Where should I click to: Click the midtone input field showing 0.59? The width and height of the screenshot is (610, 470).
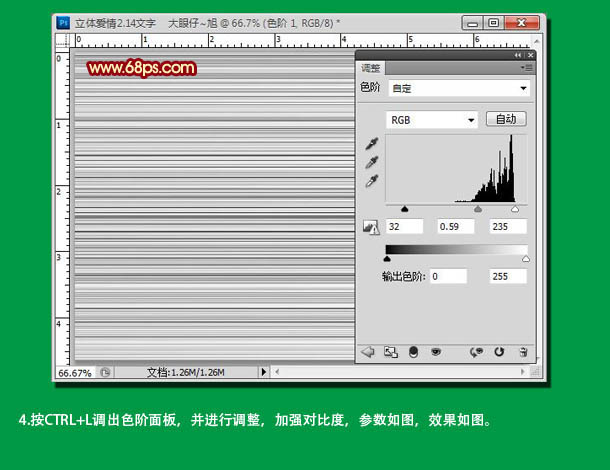pyautogui.click(x=455, y=226)
